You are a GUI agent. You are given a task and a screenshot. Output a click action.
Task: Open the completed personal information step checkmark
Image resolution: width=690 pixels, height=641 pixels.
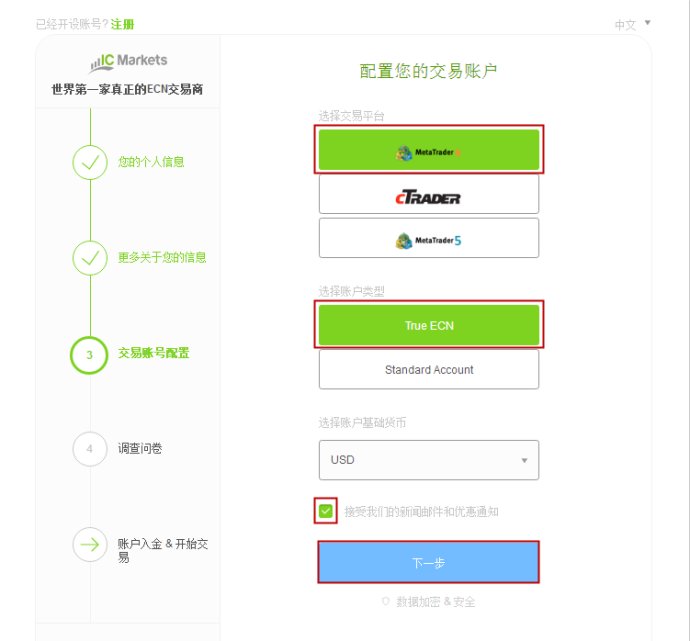tap(90, 162)
